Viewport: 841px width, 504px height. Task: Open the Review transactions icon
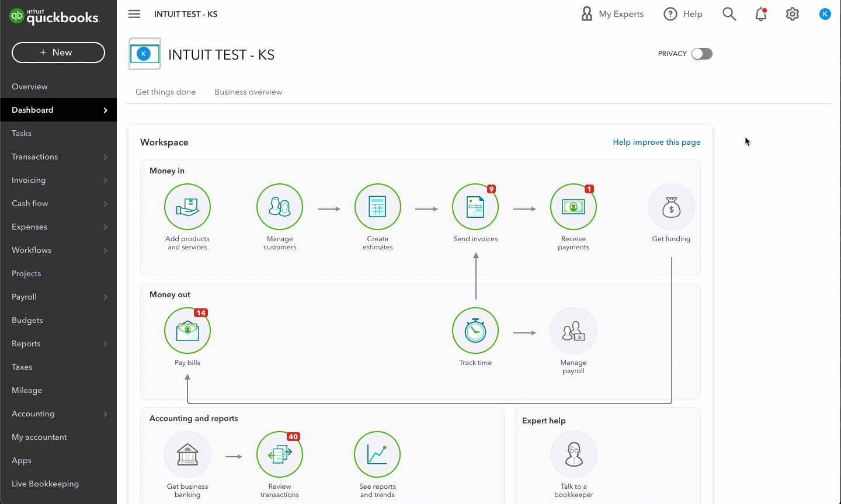tap(280, 455)
